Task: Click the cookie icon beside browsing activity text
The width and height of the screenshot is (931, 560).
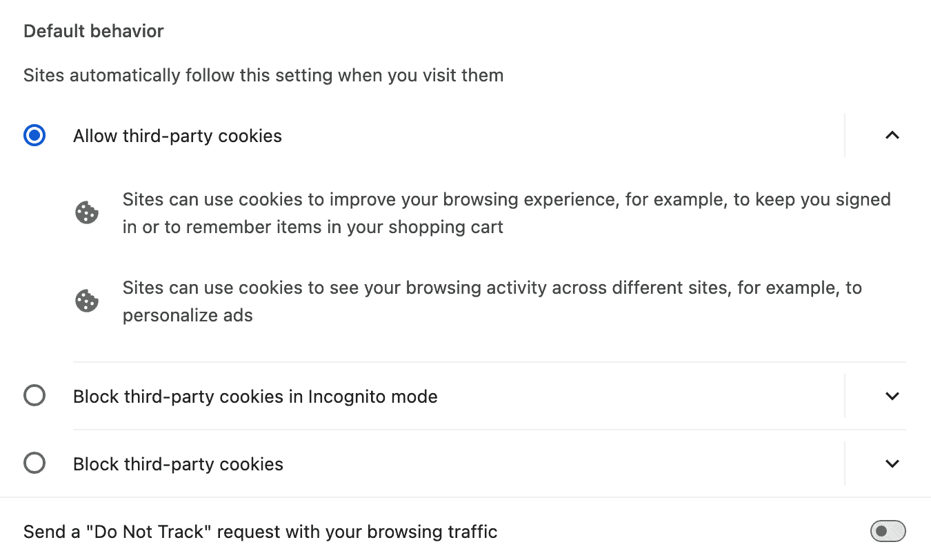Action: point(87,301)
